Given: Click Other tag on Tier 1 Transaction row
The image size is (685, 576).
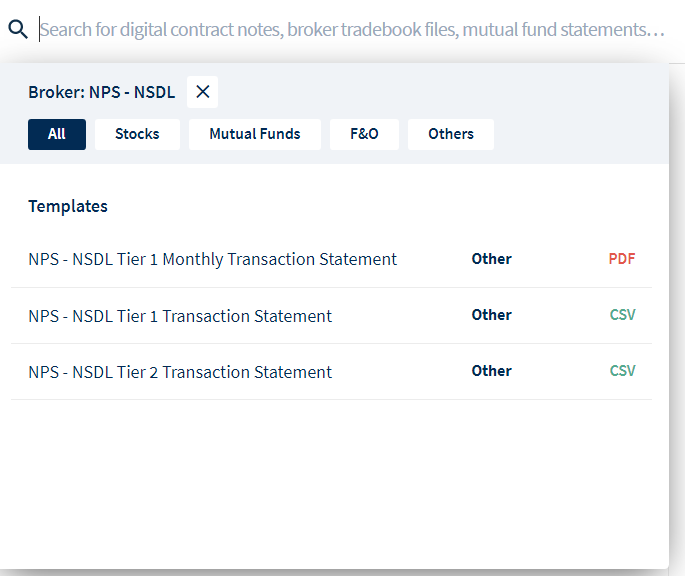Looking at the screenshot, I should coord(491,315).
